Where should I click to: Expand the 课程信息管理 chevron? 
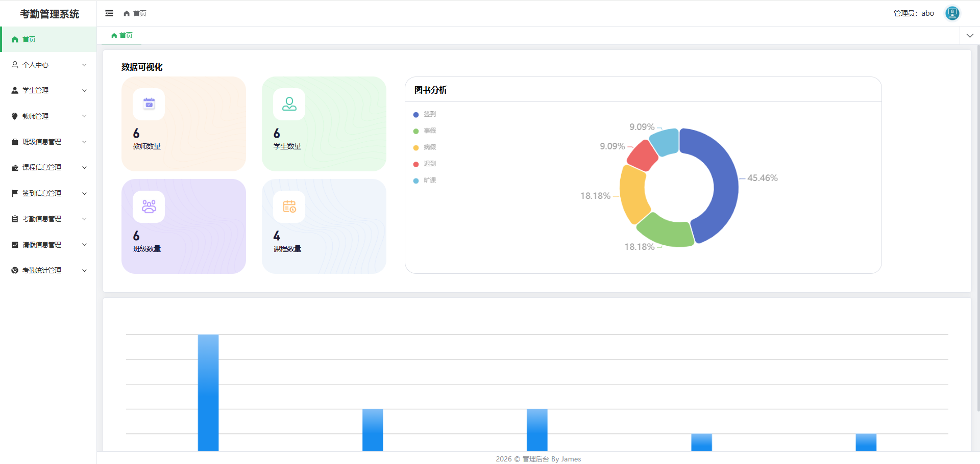click(x=84, y=167)
